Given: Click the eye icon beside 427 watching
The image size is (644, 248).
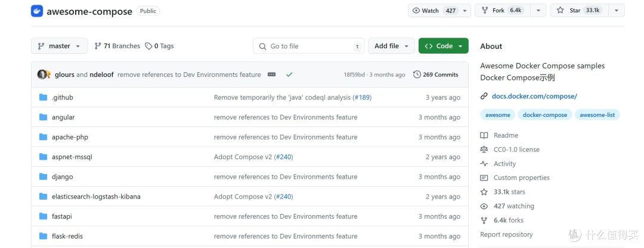Looking at the screenshot, I should 484,206.
